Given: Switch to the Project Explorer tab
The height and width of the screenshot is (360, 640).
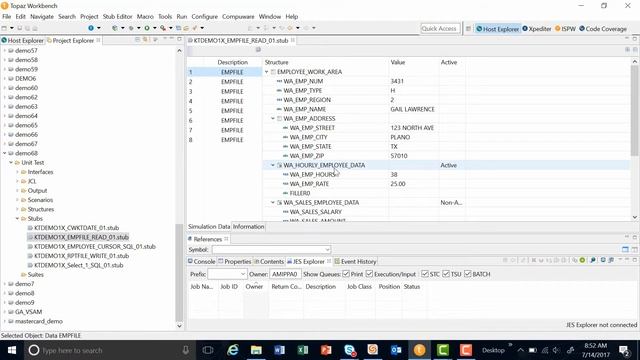Looking at the screenshot, I should tap(73, 40).
